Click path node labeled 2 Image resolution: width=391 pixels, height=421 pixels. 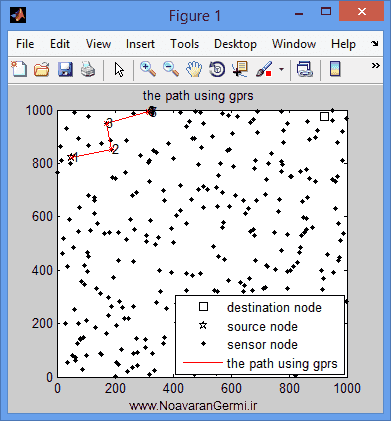tap(111, 150)
